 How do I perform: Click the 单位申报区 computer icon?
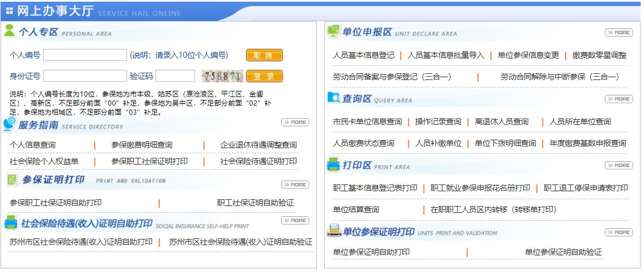(333, 31)
